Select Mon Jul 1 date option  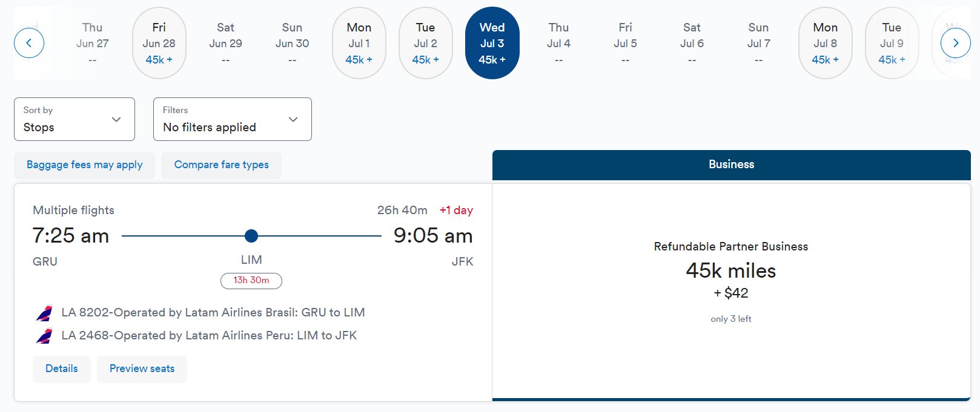(359, 43)
